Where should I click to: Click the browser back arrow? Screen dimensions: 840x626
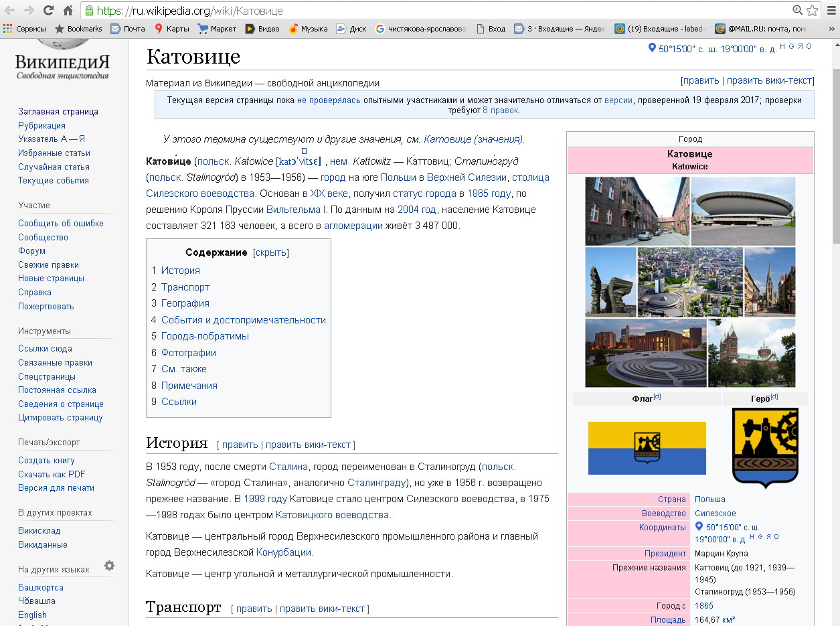(9, 11)
